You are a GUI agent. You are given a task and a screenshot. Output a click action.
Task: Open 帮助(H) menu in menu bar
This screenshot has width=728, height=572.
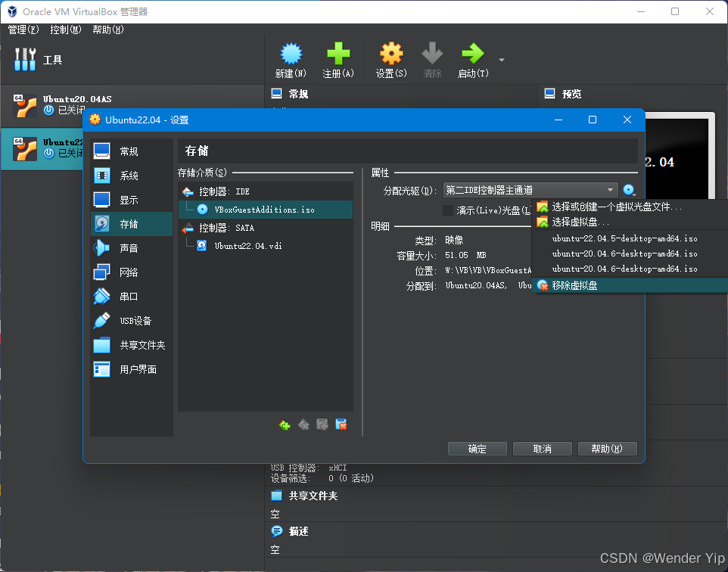tap(107, 30)
